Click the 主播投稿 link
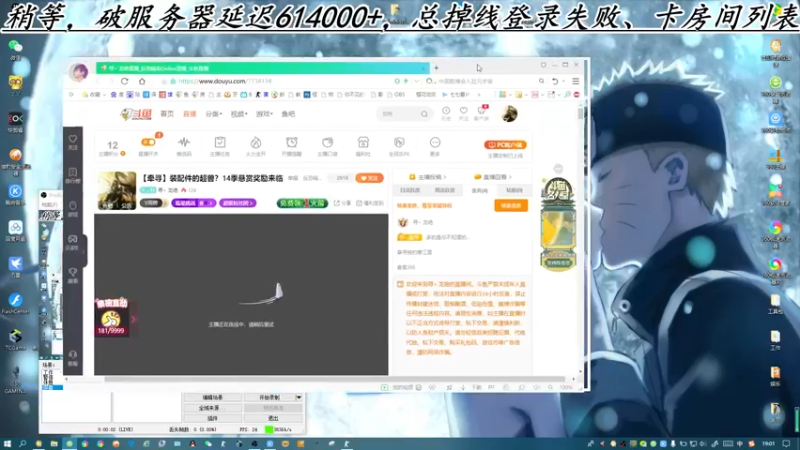The height and width of the screenshot is (450, 800). coord(428,177)
